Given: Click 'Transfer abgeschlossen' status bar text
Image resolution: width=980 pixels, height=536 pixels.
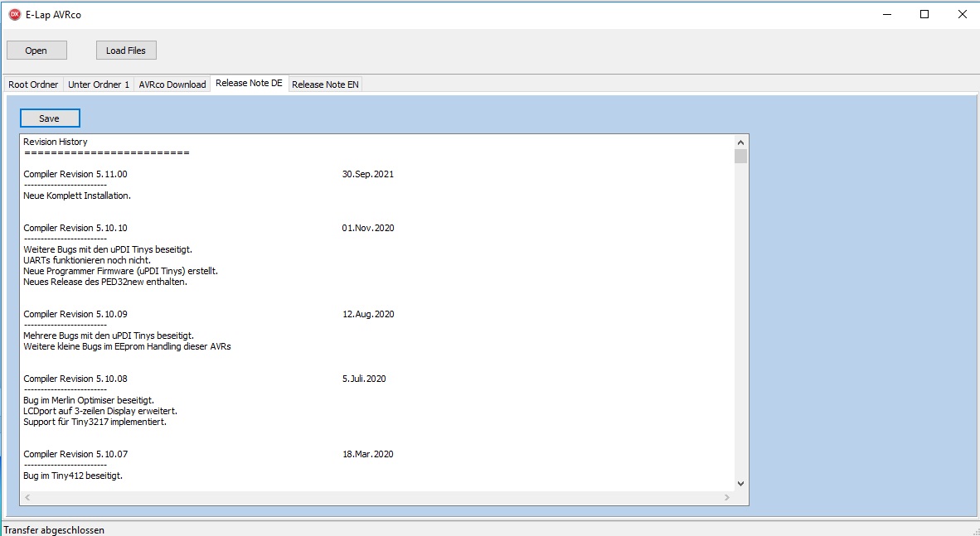Looking at the screenshot, I should point(54,529).
